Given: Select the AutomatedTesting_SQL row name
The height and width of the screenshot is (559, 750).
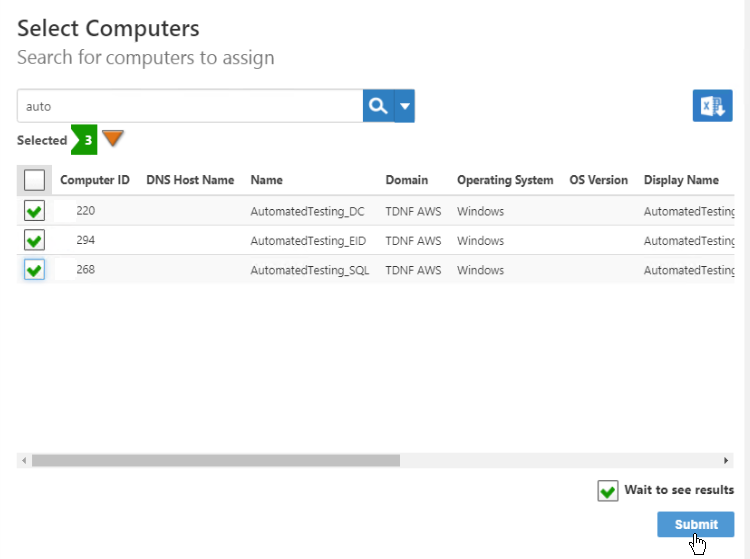Looking at the screenshot, I should pos(309,270).
